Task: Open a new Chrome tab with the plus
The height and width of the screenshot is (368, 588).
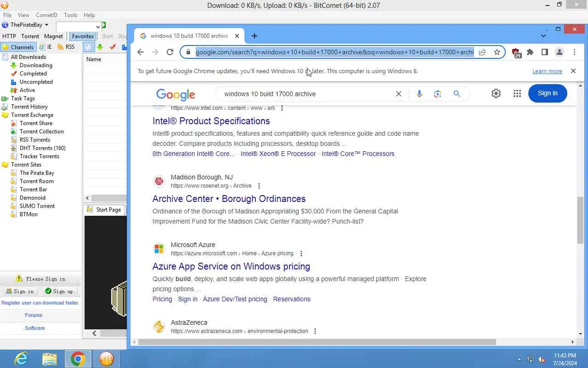Action: tap(254, 36)
